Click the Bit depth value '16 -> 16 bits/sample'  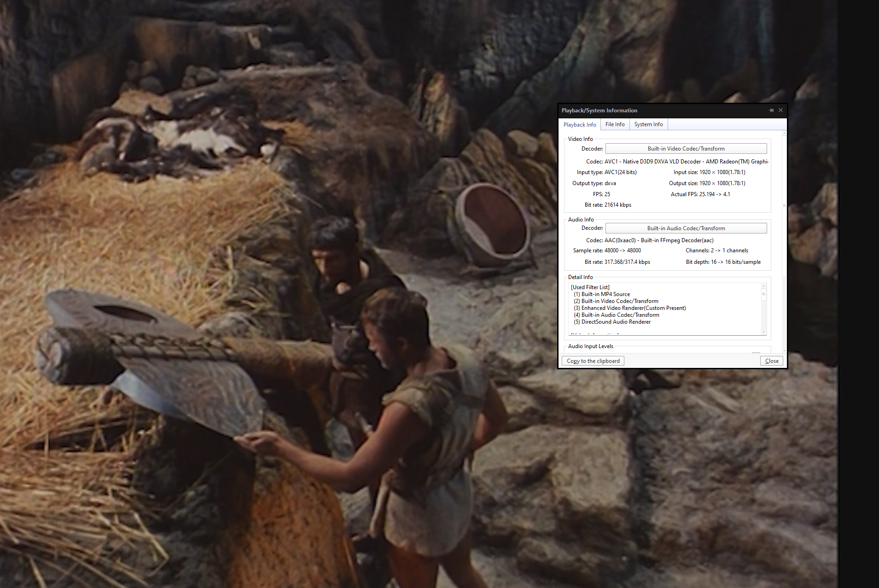point(736,262)
